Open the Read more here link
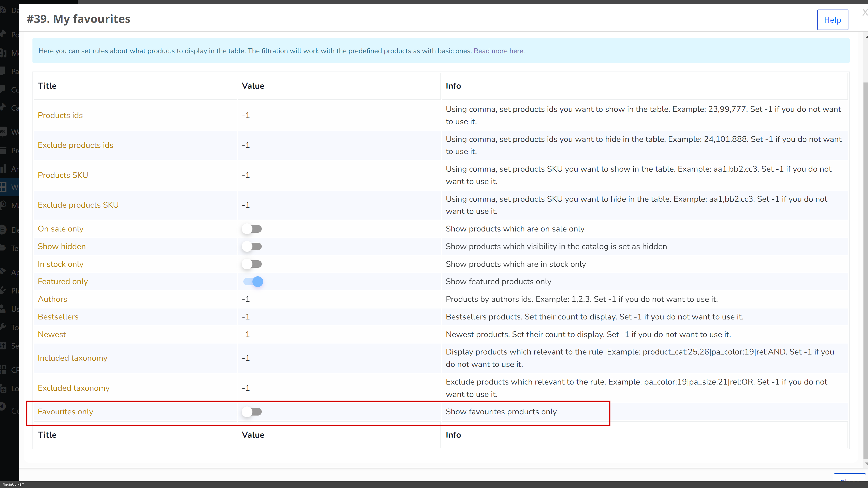Screen dimensions: 868x488 pyautogui.click(x=498, y=51)
